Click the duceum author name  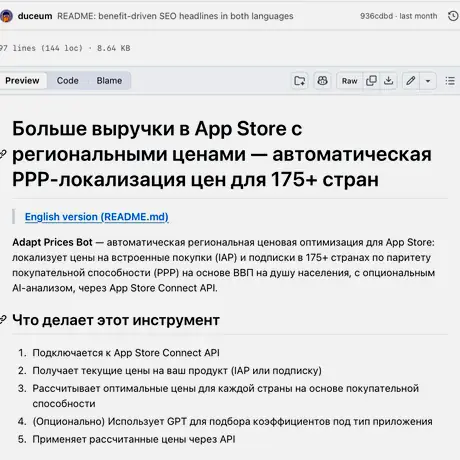[x=35, y=16]
